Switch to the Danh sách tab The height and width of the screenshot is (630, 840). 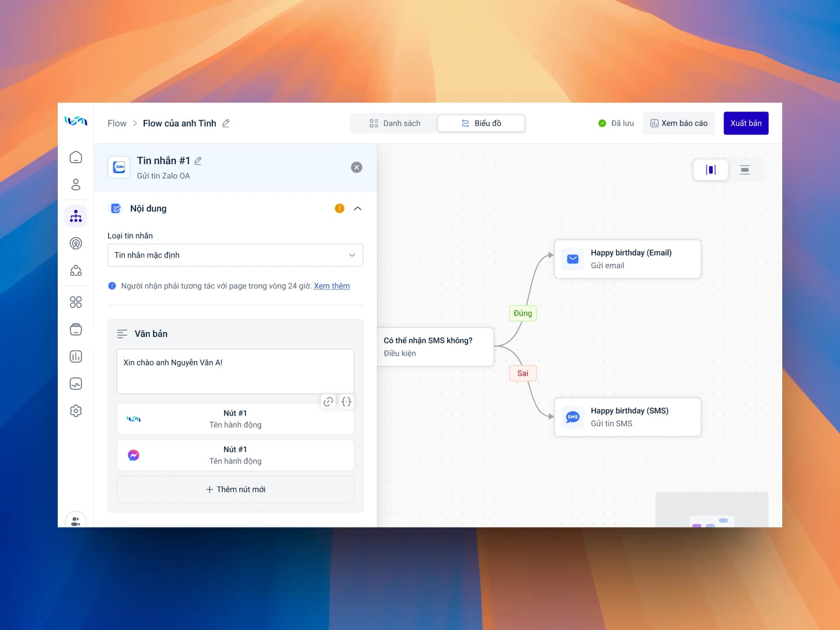coord(395,123)
